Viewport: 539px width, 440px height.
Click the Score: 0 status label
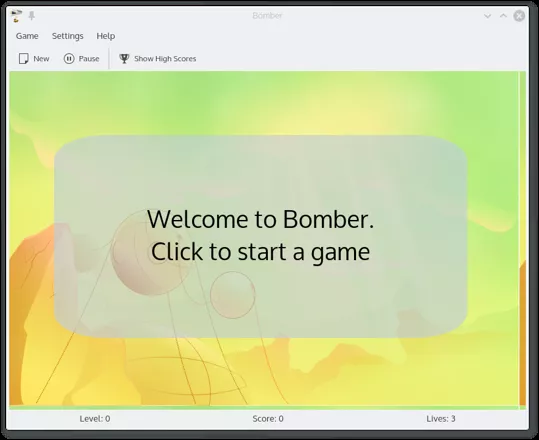pos(268,419)
